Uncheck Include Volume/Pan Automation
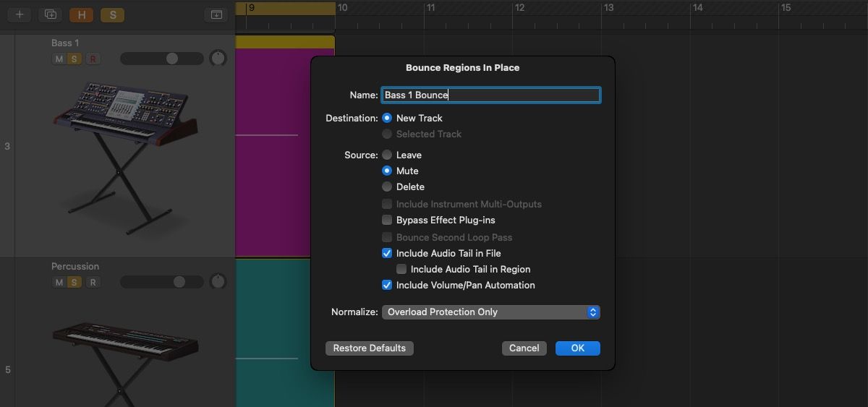 pyautogui.click(x=387, y=285)
